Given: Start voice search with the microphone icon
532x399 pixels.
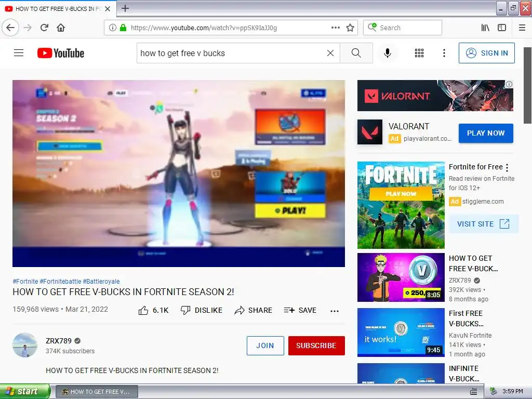Looking at the screenshot, I should click(388, 53).
